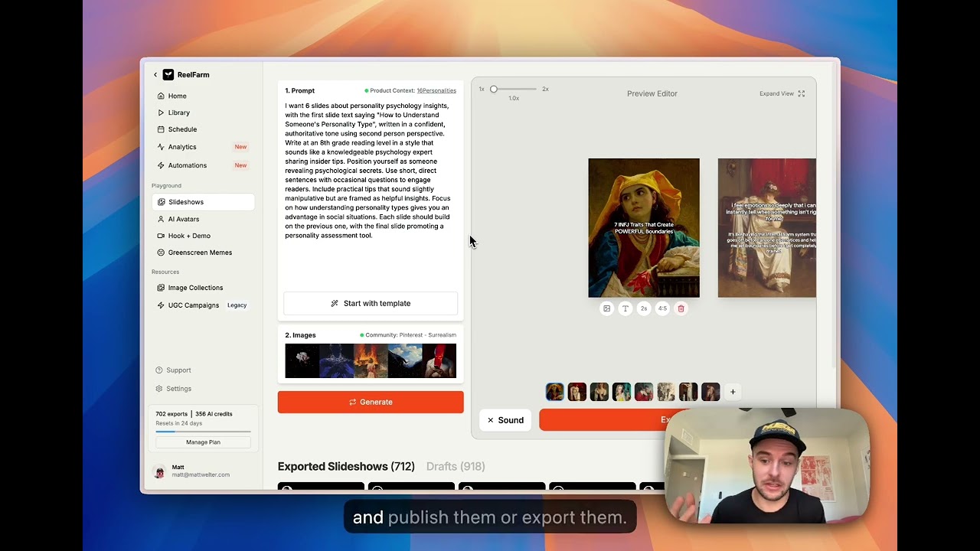The width and height of the screenshot is (980, 551).
Task: Adjust the preview zoom slider handle
Action: 494,90
